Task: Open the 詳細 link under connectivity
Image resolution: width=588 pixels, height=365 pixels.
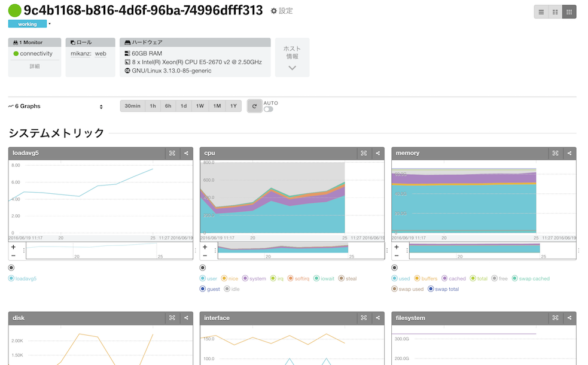Action: click(35, 66)
